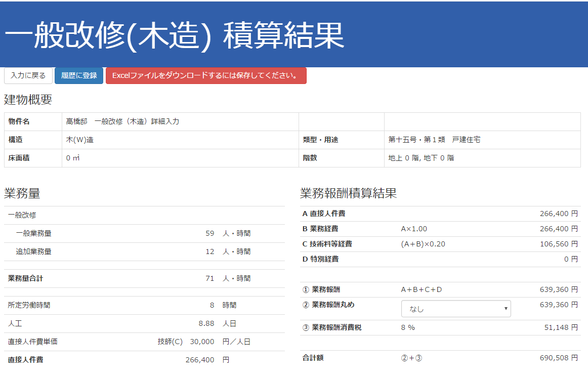Select the page title 一般改修(木造) 積算結果
Viewport: 588px width, 379px height.
click(175, 35)
